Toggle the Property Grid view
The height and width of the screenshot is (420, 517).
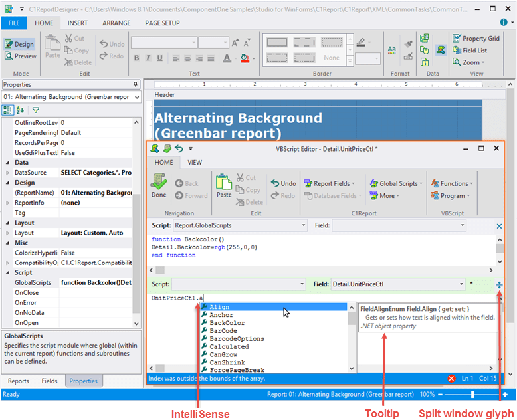[x=476, y=39]
